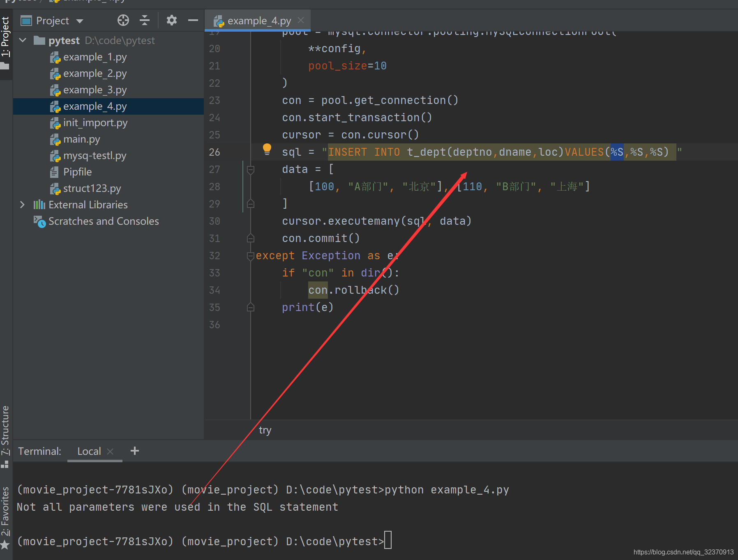Open example_1.py in project tree
Screen dimensions: 738x560
point(95,57)
